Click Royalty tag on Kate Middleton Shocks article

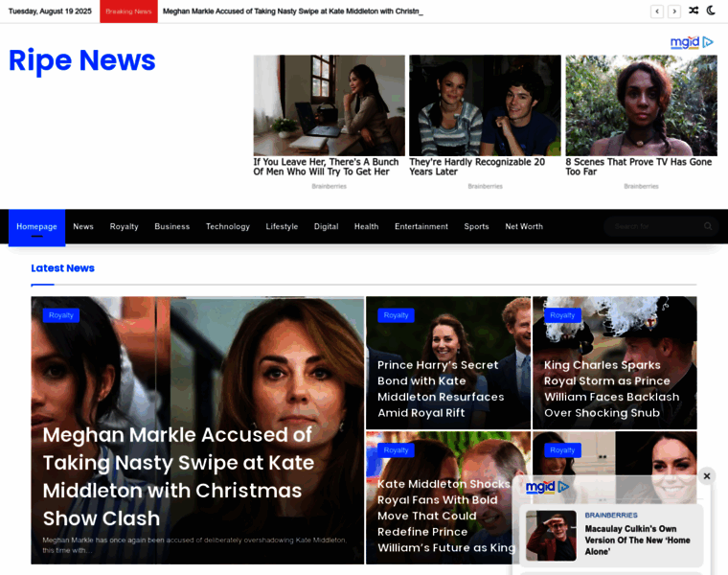click(x=396, y=450)
